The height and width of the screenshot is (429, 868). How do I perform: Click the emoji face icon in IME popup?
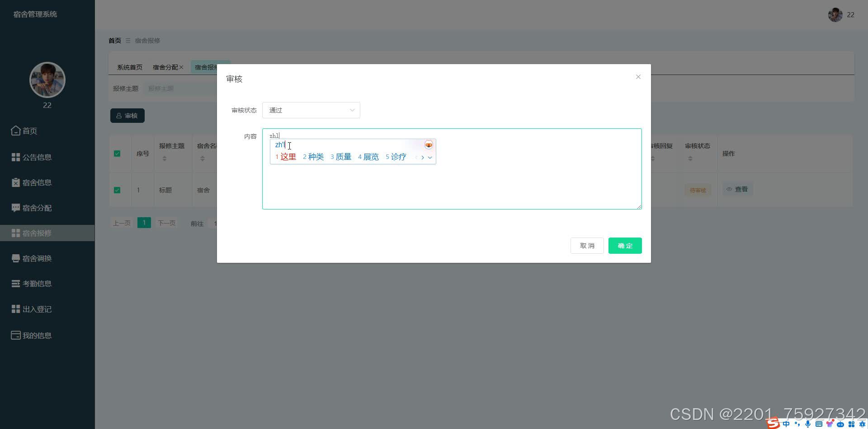click(x=429, y=145)
